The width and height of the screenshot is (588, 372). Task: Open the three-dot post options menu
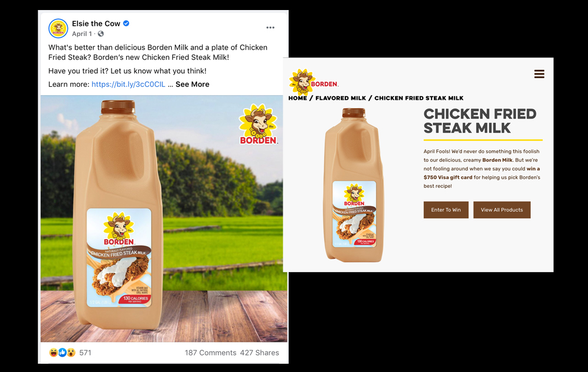(270, 28)
